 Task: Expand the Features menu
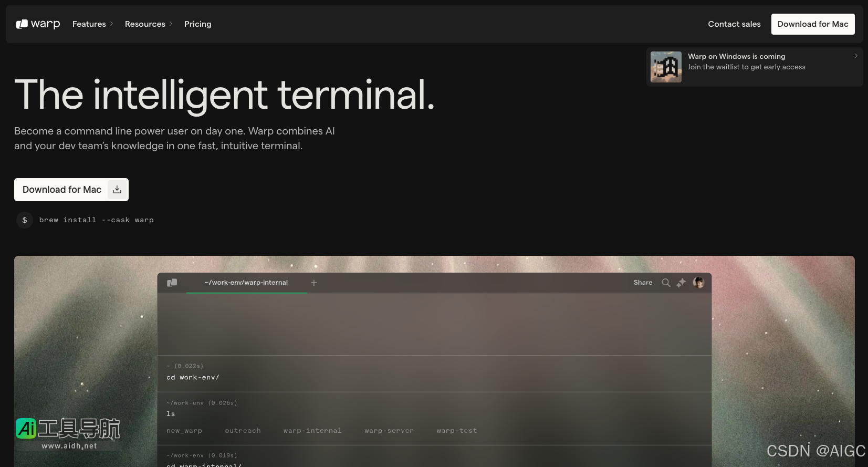click(x=92, y=24)
